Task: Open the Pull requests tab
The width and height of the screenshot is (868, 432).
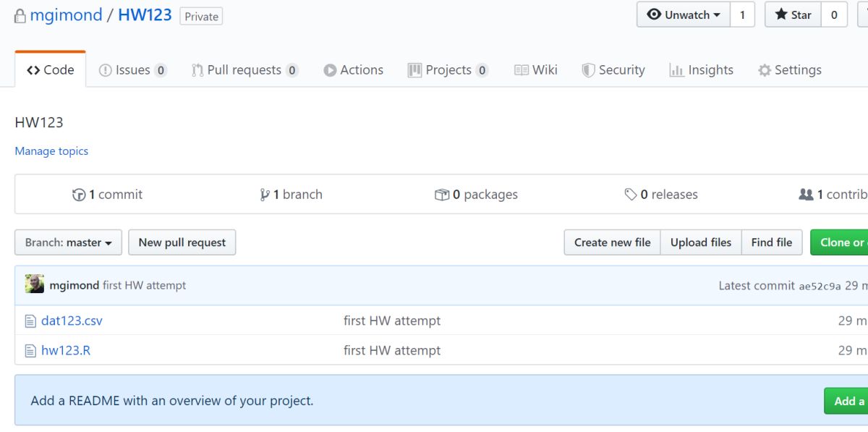Action: pyautogui.click(x=245, y=70)
